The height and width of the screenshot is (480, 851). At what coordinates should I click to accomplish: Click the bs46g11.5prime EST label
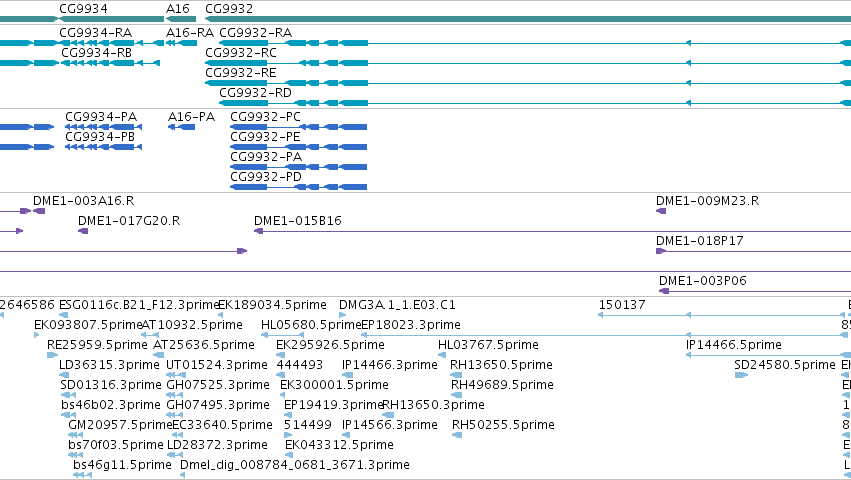tap(122, 465)
